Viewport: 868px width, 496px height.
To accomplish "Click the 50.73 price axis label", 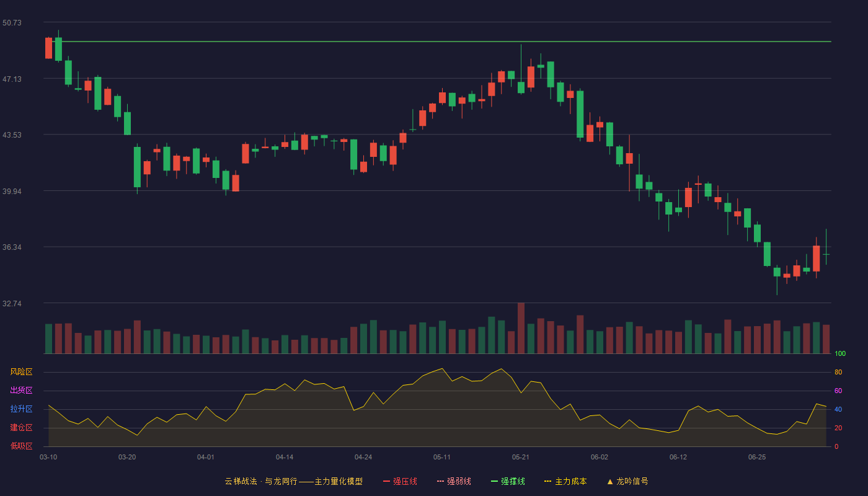I will coord(12,22).
